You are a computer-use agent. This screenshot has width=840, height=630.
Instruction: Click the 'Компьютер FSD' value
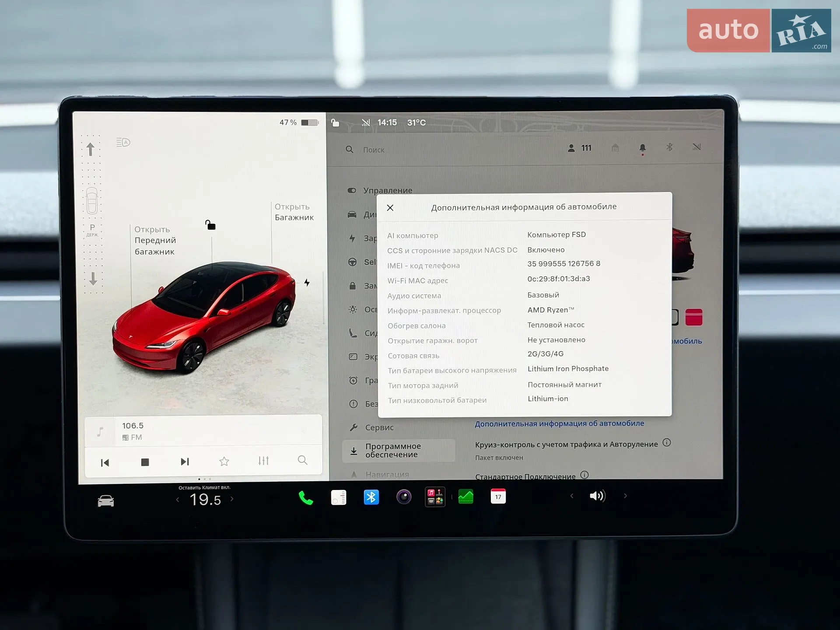[x=556, y=234]
